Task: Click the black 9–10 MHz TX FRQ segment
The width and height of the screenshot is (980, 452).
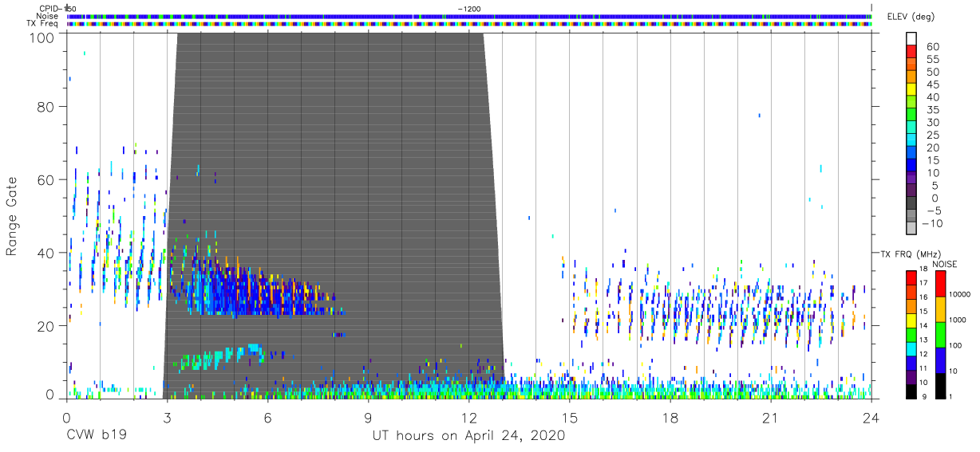Action: tap(911, 391)
